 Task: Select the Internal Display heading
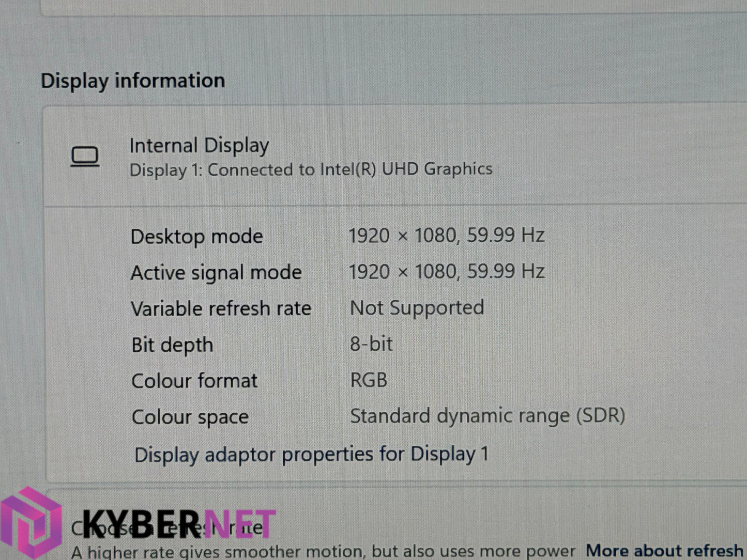tap(199, 146)
